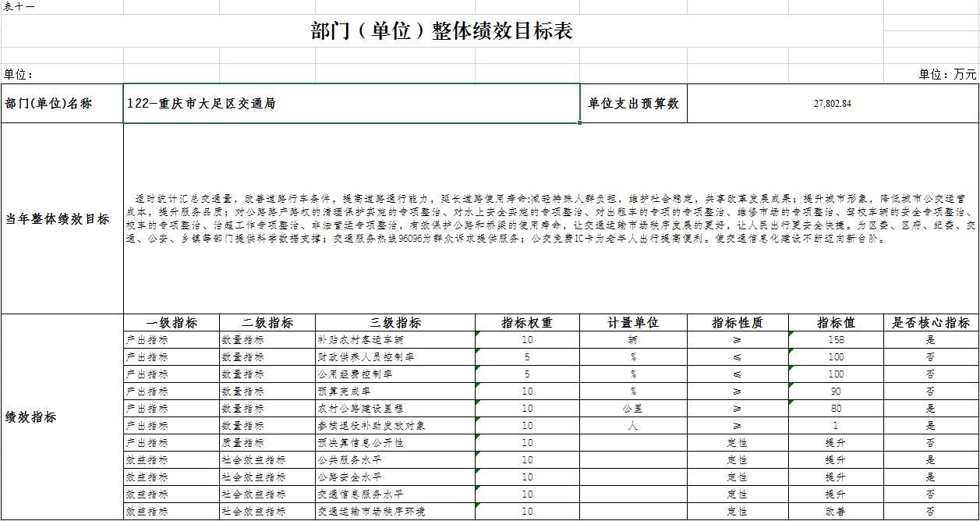
Task: Click the indicator value 90
Action: pyautogui.click(x=836, y=392)
